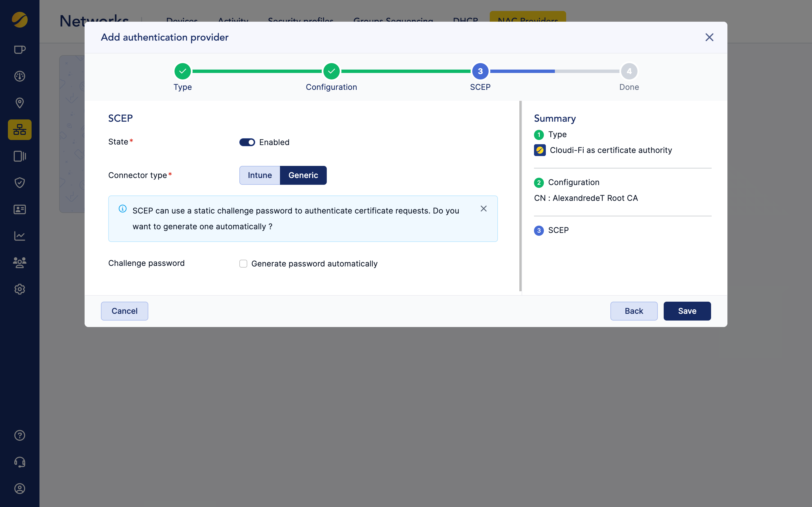Open the users group sidebar icon

(x=19, y=262)
